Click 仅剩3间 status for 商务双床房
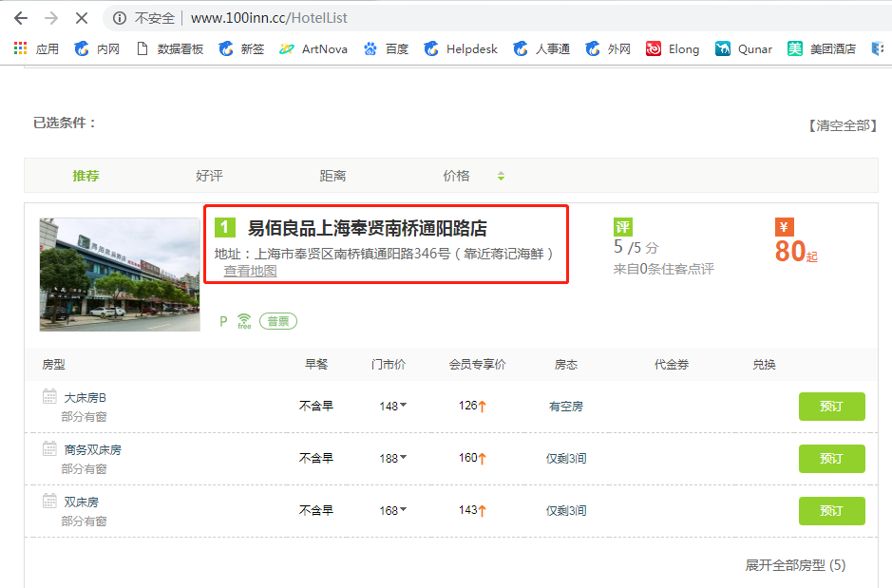 pos(566,459)
